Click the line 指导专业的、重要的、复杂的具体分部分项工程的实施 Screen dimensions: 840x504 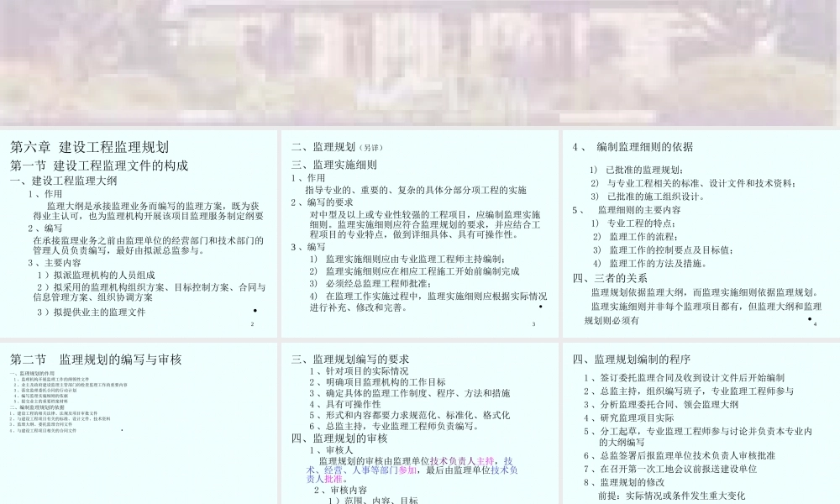pyautogui.click(x=416, y=190)
